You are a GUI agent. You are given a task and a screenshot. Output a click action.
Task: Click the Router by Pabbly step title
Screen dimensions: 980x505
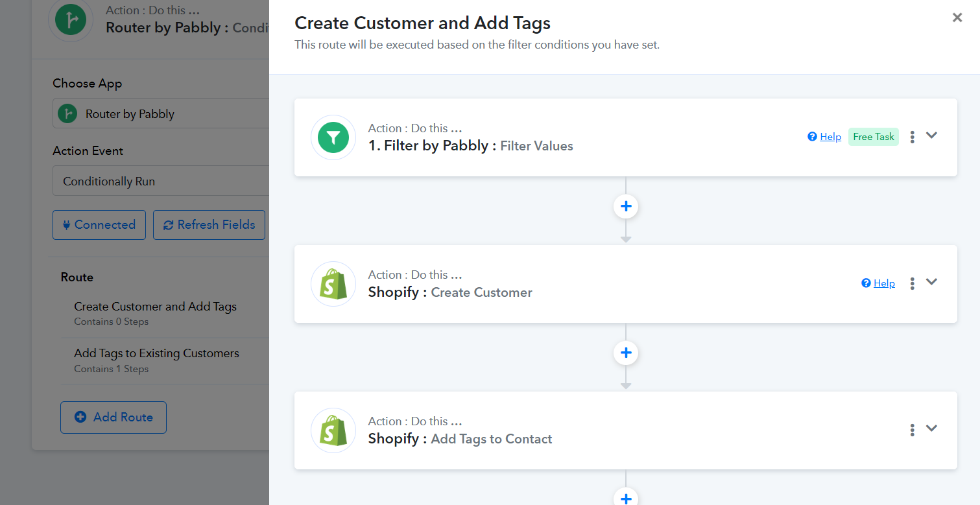(x=187, y=28)
